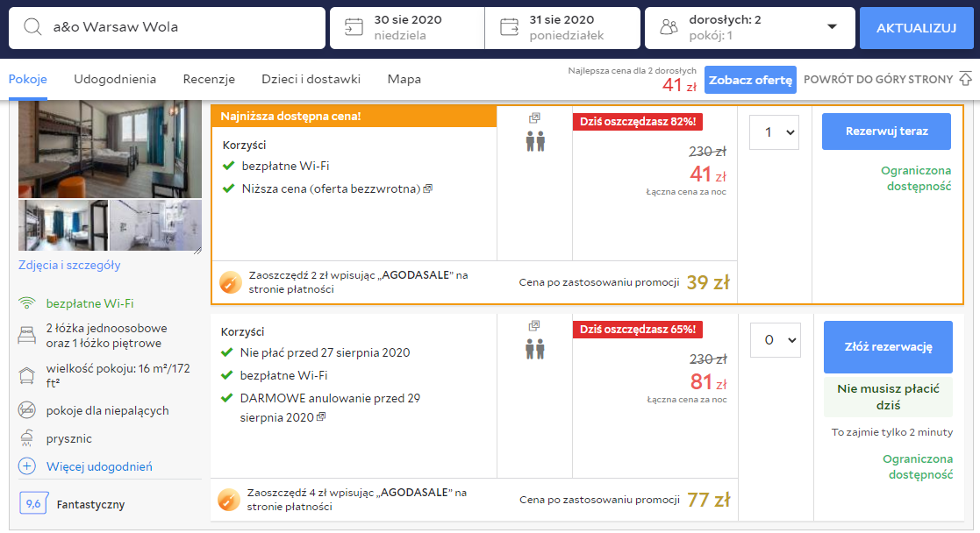Go to the Recenzje tab
The height and width of the screenshot is (533, 980).
click(209, 80)
